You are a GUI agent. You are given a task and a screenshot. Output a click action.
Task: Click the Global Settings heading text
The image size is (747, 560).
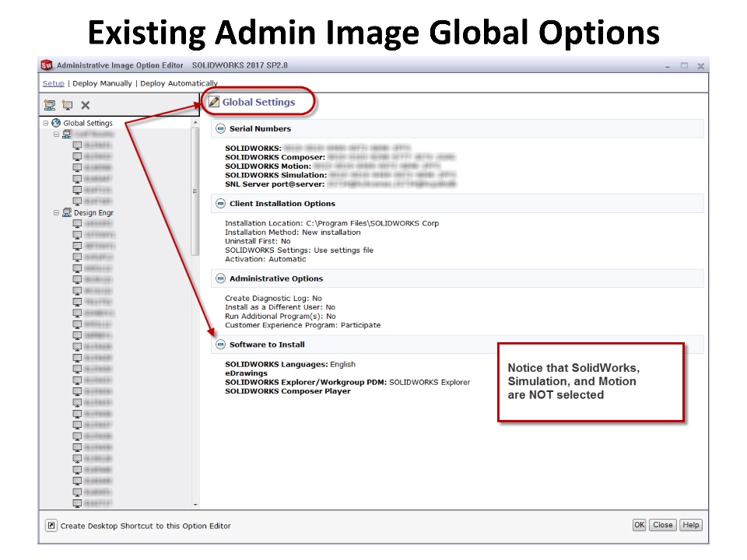click(x=258, y=102)
